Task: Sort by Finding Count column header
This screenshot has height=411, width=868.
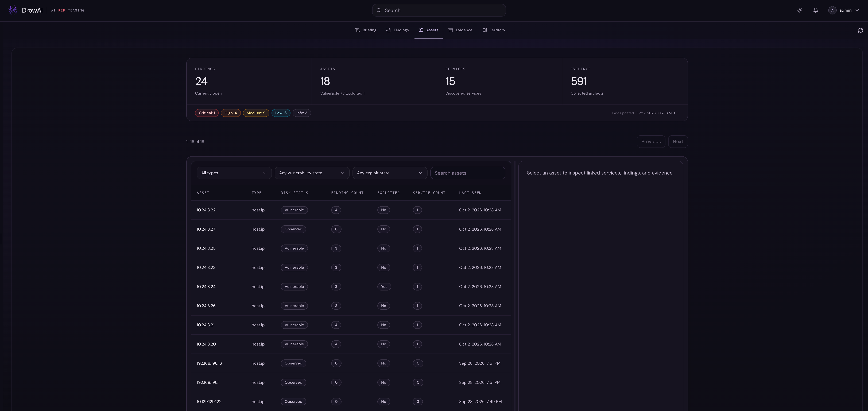Action: click(x=347, y=193)
